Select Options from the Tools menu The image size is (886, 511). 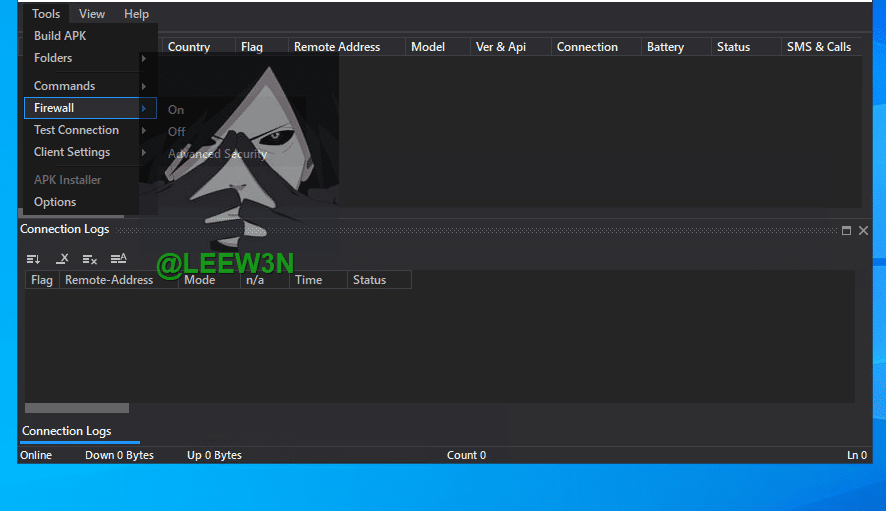click(55, 202)
